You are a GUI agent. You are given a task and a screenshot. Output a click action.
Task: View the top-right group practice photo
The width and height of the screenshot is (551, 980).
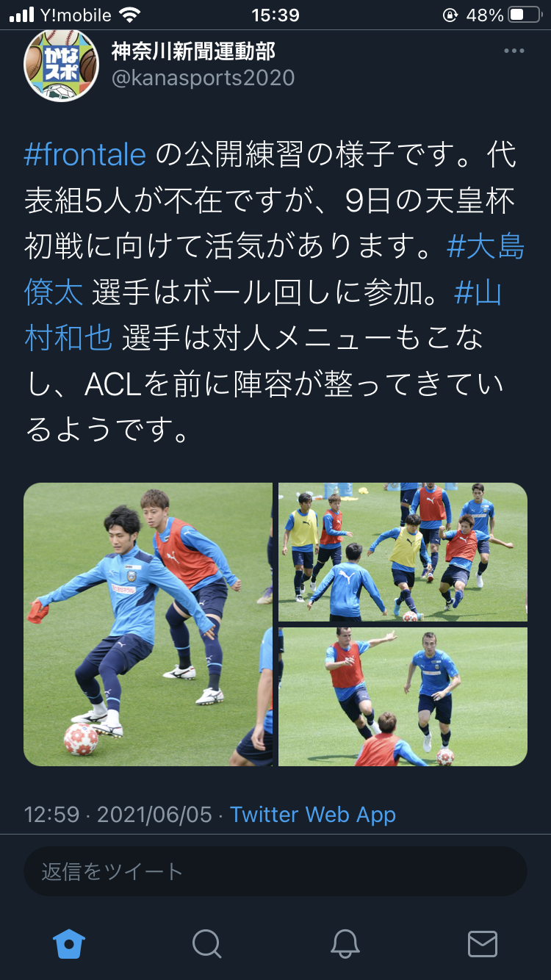pos(403,552)
